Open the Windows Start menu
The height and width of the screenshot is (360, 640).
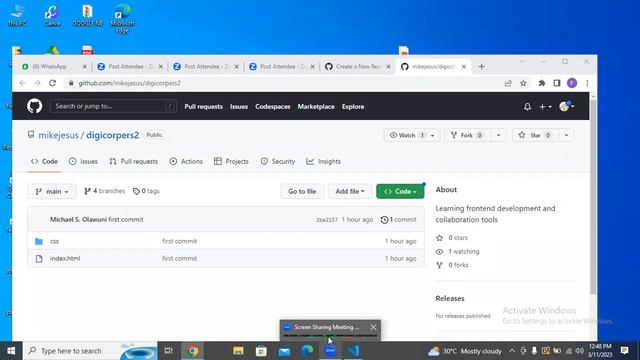point(11,351)
